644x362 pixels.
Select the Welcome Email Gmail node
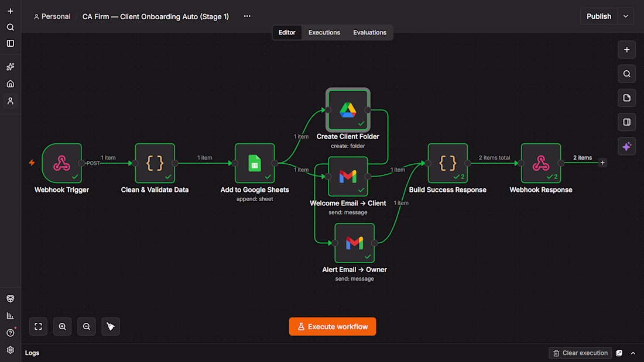[x=348, y=177]
